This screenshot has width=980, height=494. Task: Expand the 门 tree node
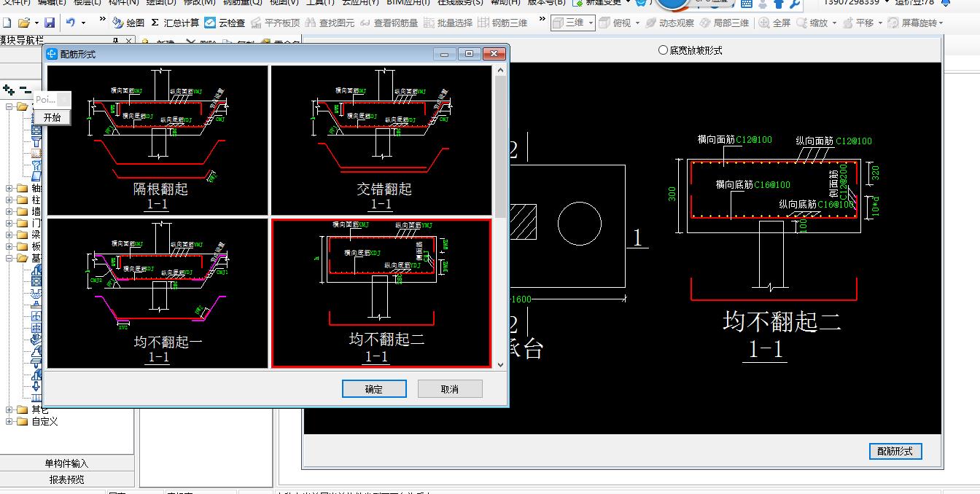(x=9, y=223)
